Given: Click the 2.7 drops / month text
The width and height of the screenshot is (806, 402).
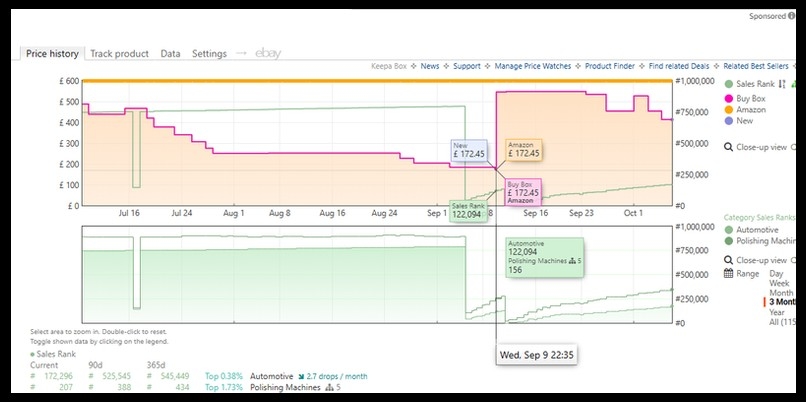Looking at the screenshot, I should [336, 376].
